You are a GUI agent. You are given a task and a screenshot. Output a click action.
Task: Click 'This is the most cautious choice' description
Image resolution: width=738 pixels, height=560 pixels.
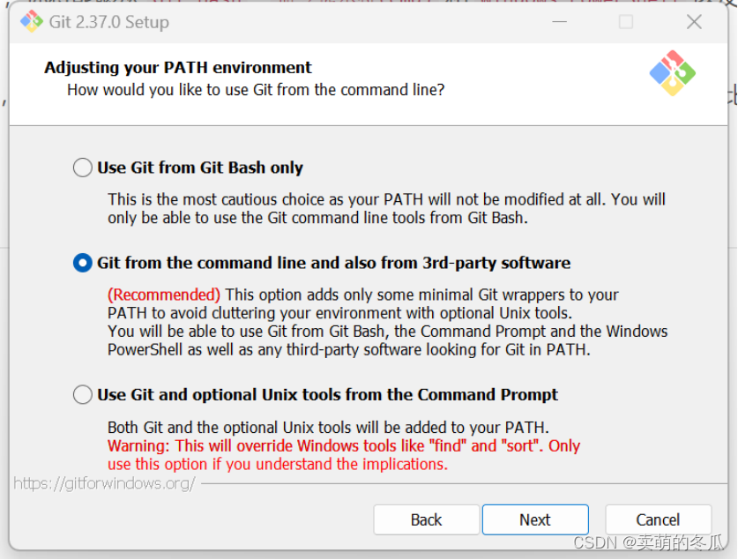click(386, 208)
